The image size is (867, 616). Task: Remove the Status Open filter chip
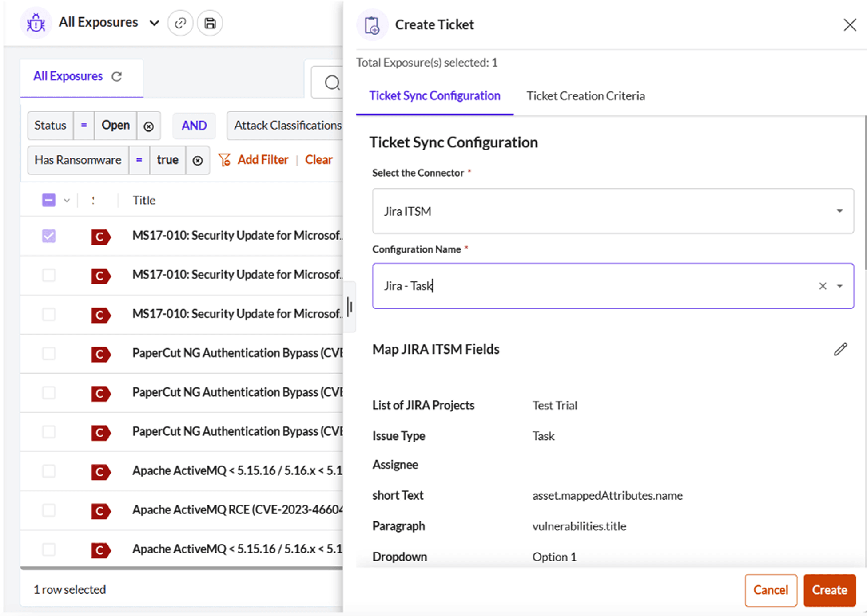149,126
